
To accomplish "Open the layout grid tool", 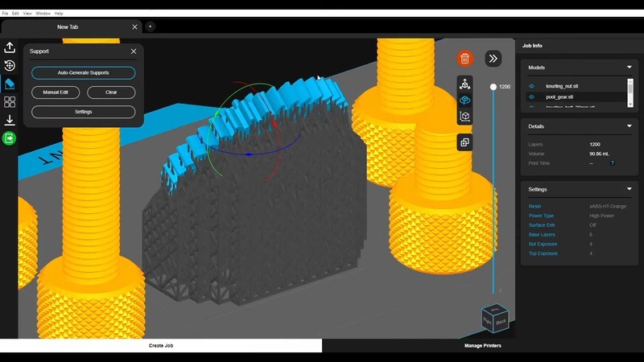I will [10, 102].
